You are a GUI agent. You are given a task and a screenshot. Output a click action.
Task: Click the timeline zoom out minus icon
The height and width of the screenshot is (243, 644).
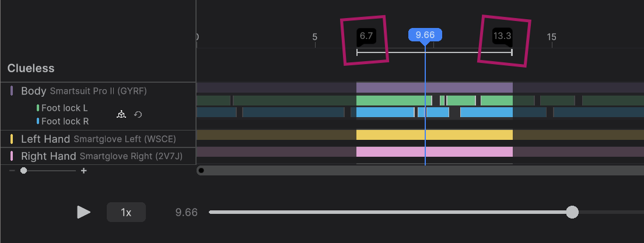coord(12,171)
